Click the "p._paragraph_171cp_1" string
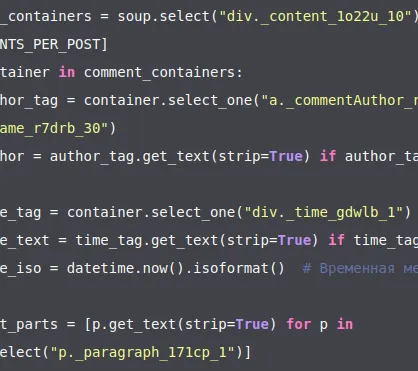Image resolution: width=418 pixels, height=371 pixels. coord(143,352)
